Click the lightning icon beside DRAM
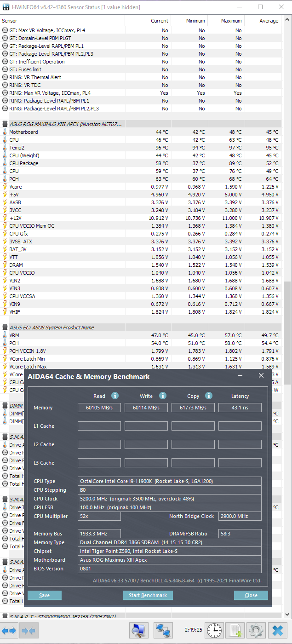 pos(5,265)
